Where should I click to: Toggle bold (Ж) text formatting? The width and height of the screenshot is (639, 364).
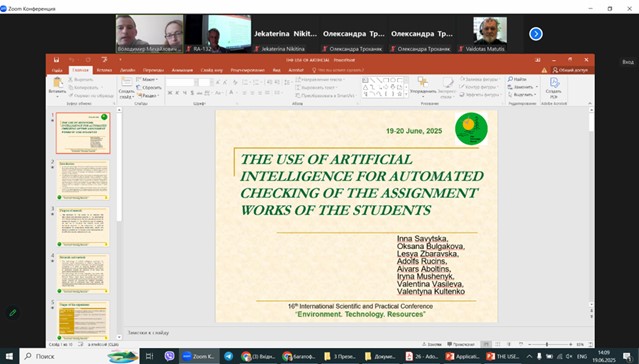tap(170, 93)
